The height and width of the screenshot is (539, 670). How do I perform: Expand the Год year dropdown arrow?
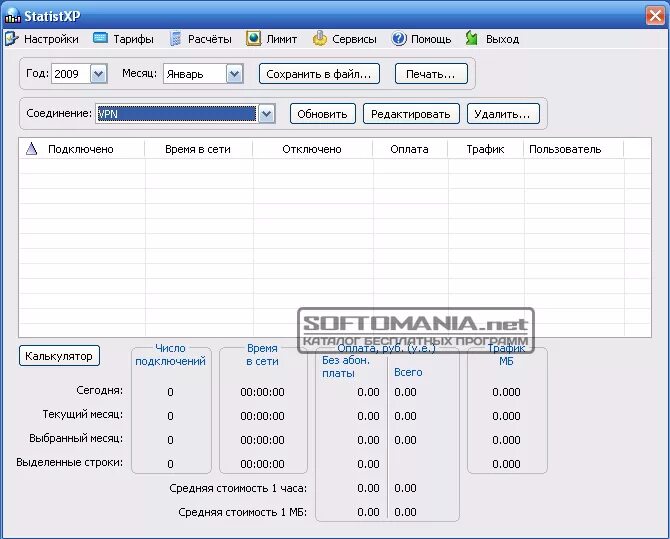[98, 74]
